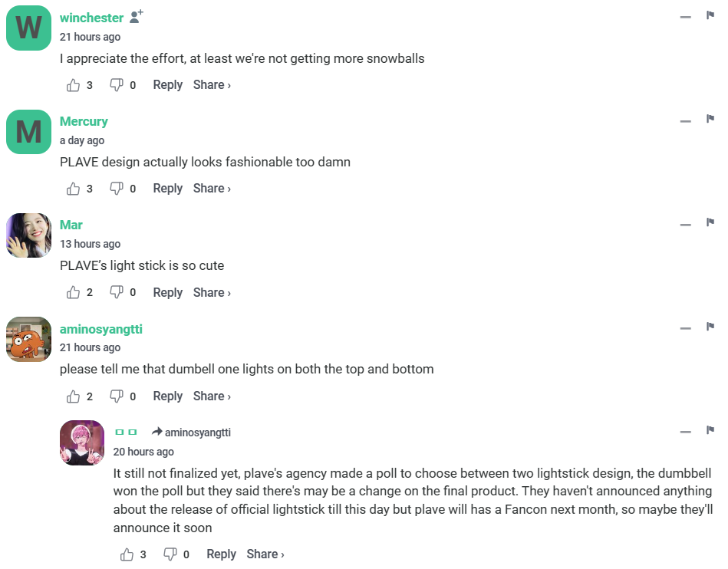This screenshot has height=569, width=728.
Task: Flag the reply to aminosyangtti
Action: click(x=710, y=430)
